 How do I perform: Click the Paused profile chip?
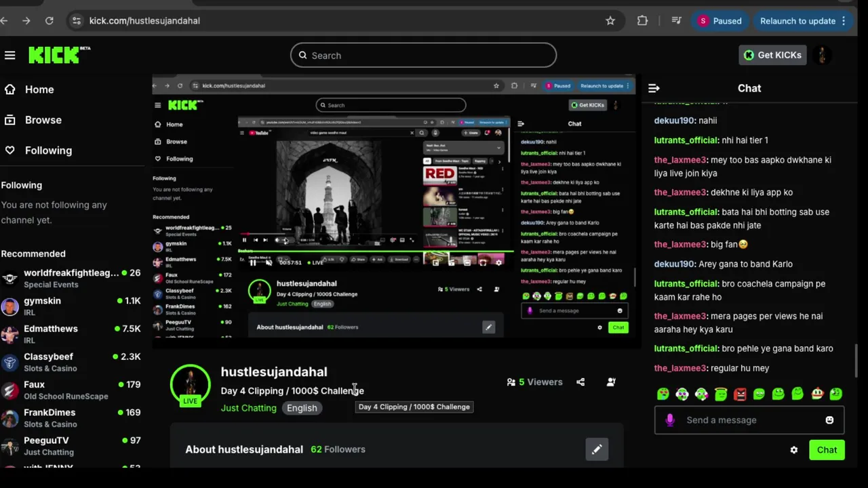(720, 21)
